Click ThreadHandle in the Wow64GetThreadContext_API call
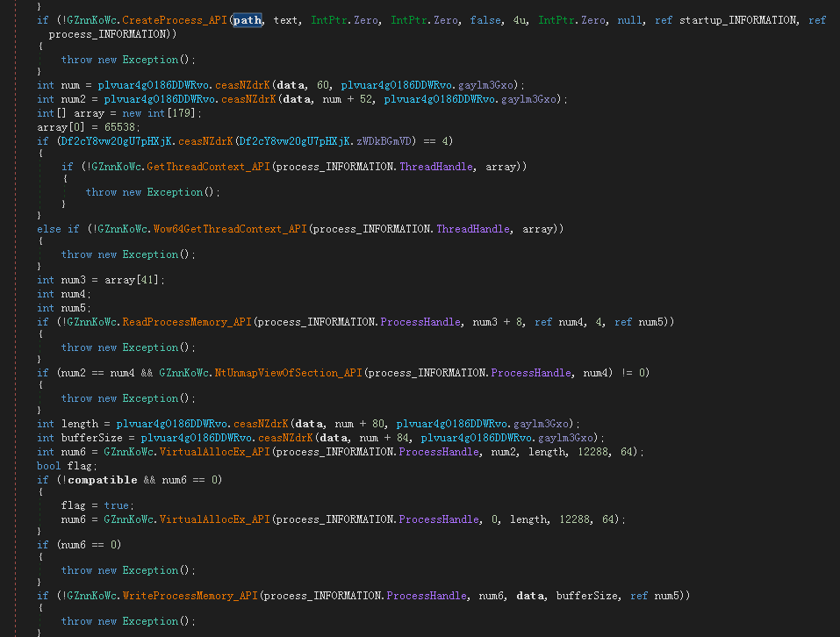 click(x=473, y=229)
